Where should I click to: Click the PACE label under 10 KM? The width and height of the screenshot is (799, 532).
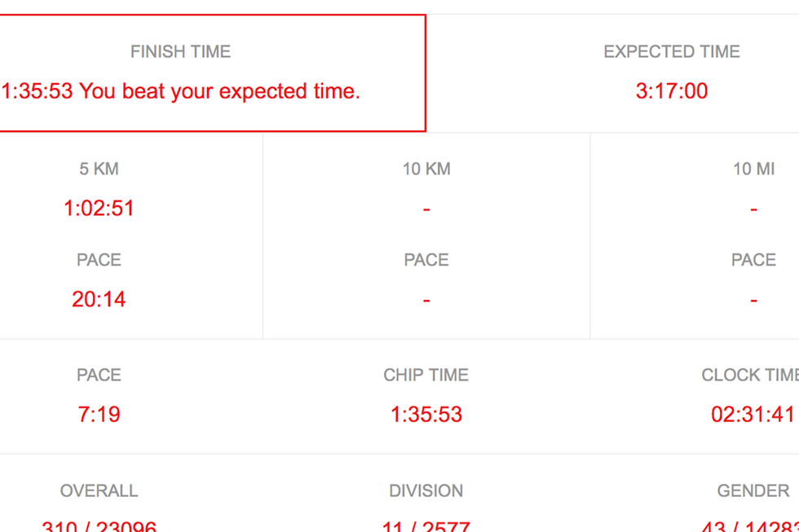[x=426, y=260]
